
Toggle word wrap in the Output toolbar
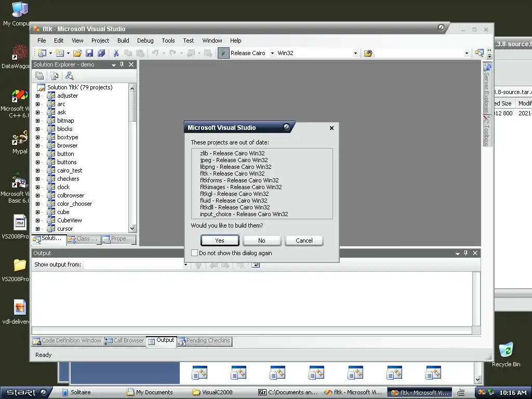[x=256, y=265]
